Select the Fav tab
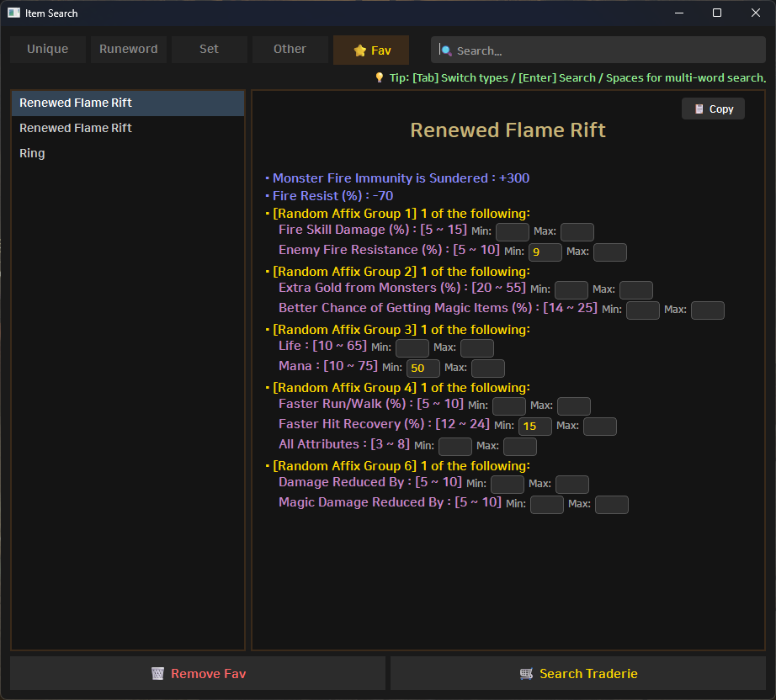 371,50
